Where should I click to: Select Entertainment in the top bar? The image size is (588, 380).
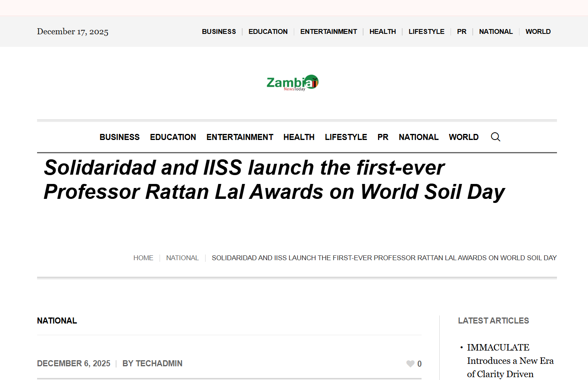[328, 31]
